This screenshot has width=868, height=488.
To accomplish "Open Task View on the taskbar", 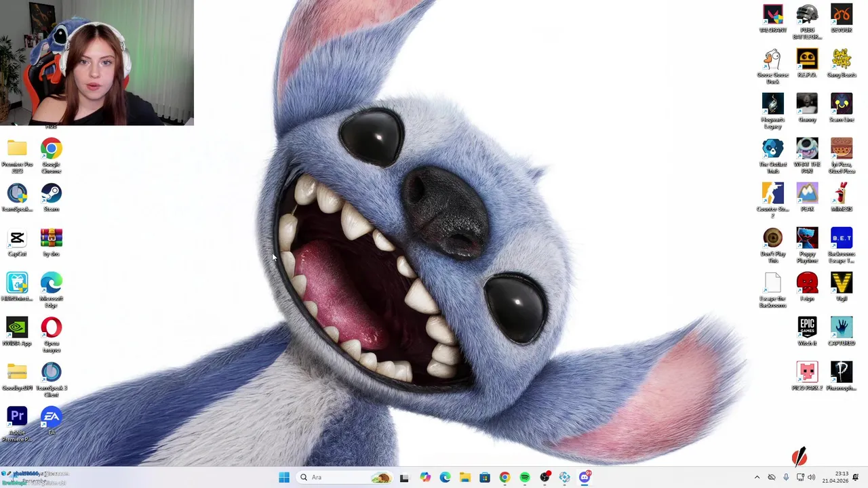I will 404,477.
